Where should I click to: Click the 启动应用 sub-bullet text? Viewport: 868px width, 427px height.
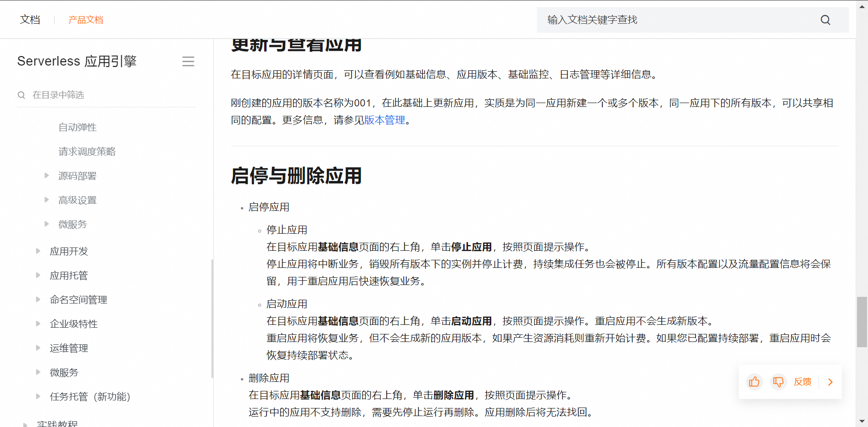coord(286,304)
